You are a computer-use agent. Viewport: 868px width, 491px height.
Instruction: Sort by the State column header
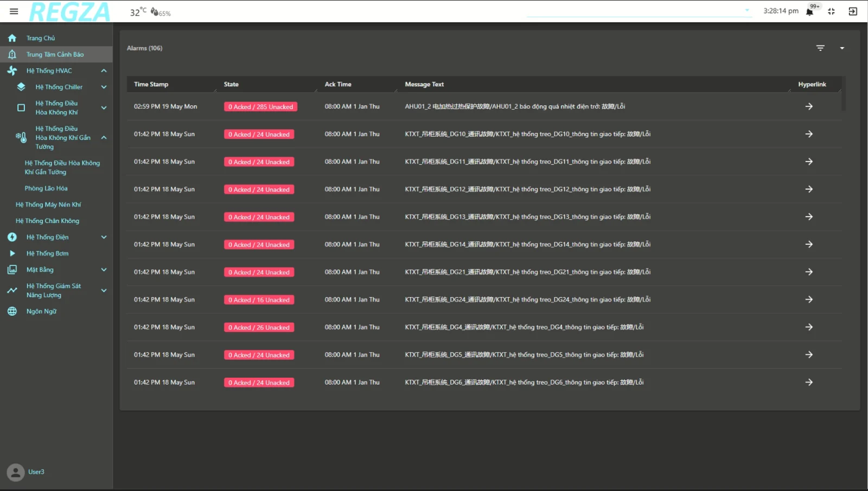coord(231,84)
